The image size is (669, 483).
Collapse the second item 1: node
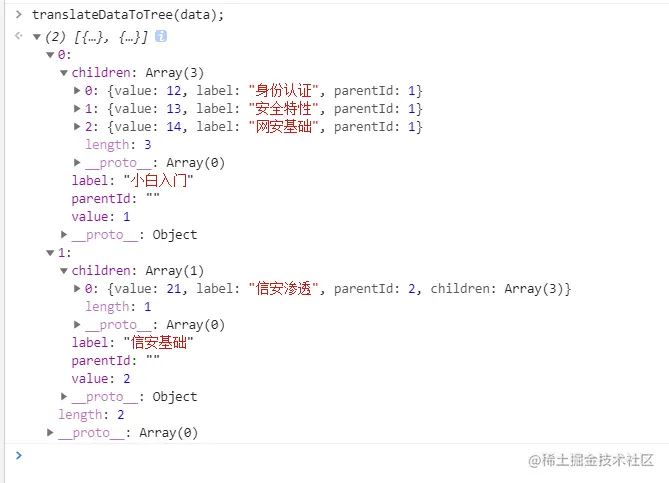coord(50,253)
